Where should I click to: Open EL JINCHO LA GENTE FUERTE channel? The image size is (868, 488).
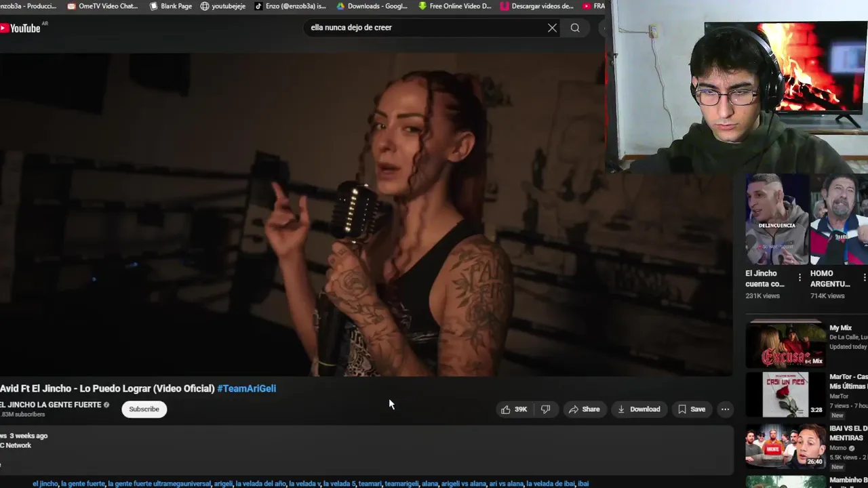[50, 405]
